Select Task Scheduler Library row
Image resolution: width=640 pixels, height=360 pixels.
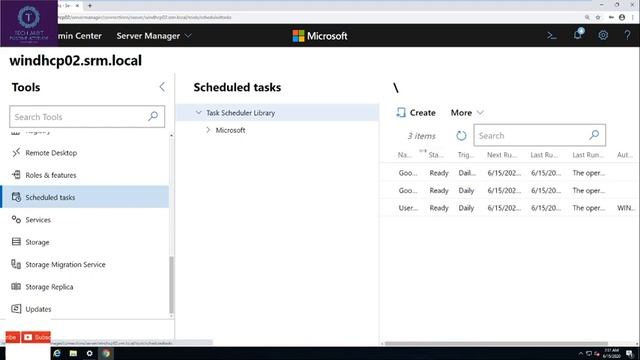[277, 113]
